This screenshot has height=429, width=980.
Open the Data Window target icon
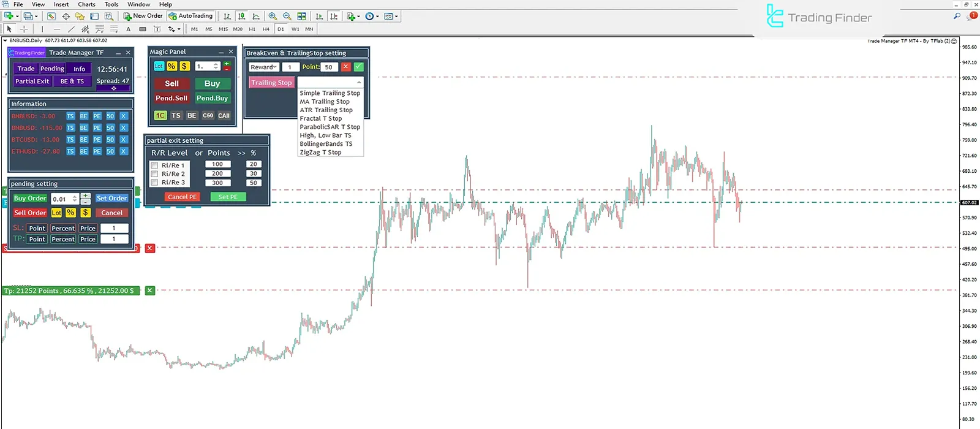(x=66, y=17)
